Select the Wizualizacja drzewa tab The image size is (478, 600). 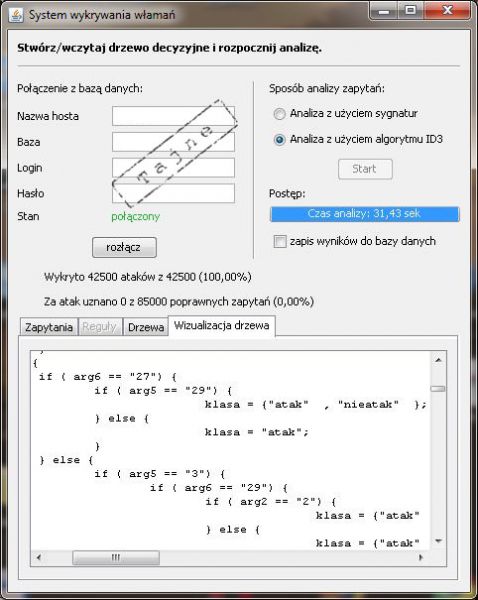tap(222, 326)
